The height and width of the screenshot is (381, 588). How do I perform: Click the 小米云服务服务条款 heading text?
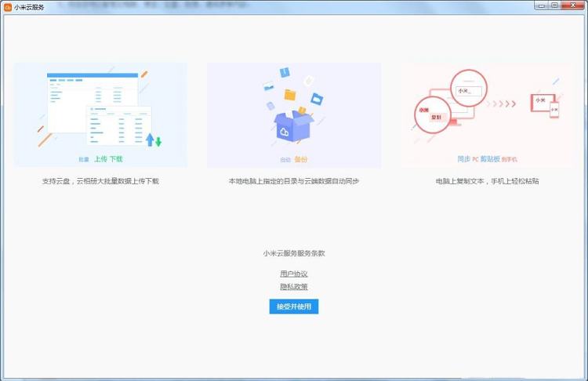click(x=294, y=253)
